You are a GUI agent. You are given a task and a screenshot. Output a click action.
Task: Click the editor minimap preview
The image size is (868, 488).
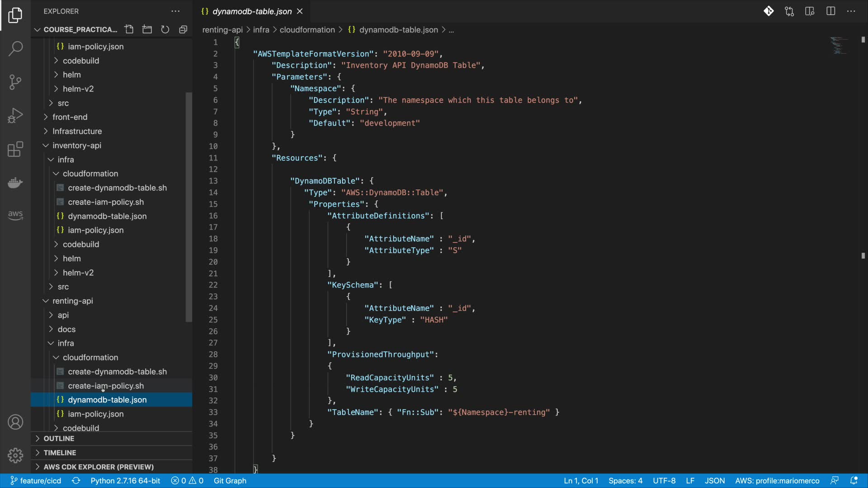[x=839, y=45]
